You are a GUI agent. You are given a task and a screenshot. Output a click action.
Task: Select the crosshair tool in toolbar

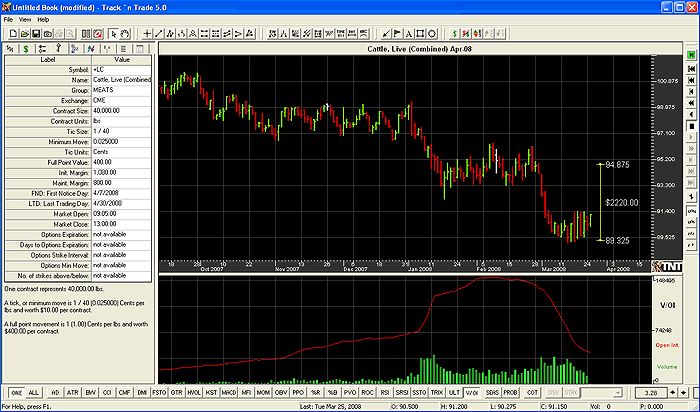click(x=147, y=33)
